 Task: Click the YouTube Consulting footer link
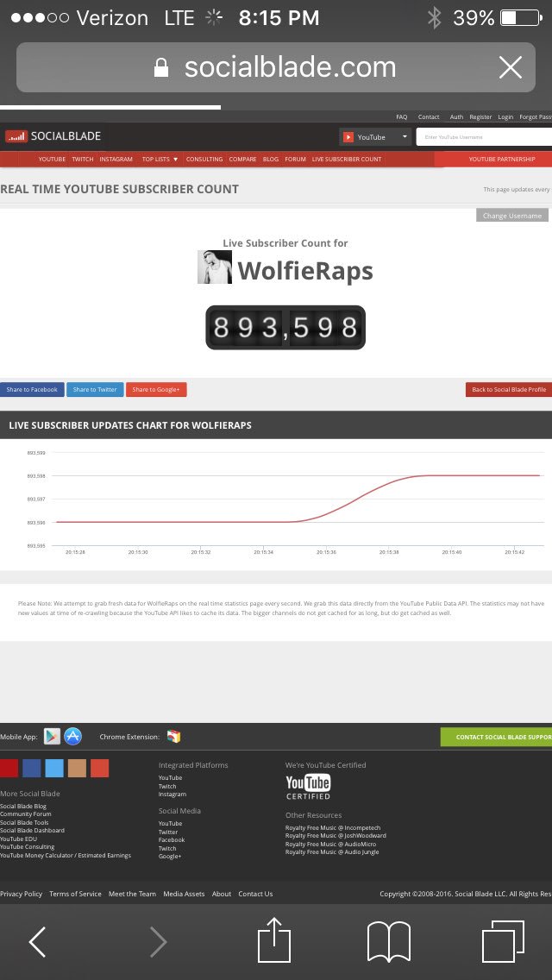tap(28, 847)
